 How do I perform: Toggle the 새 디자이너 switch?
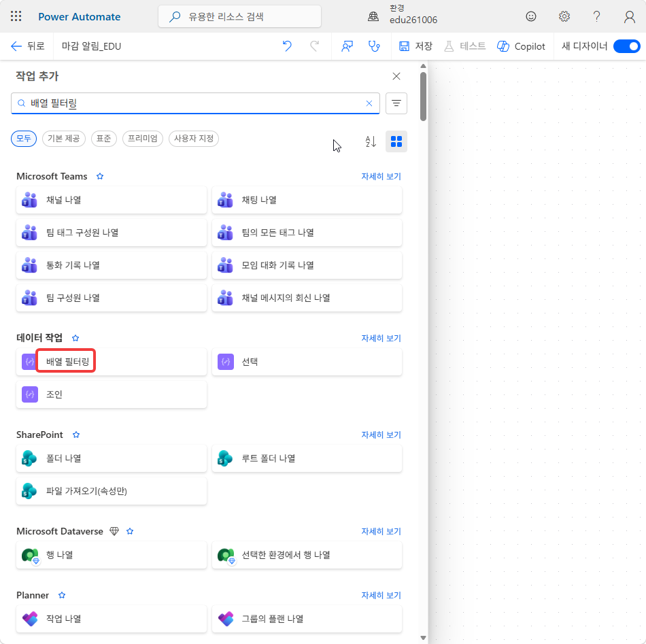pyautogui.click(x=626, y=46)
